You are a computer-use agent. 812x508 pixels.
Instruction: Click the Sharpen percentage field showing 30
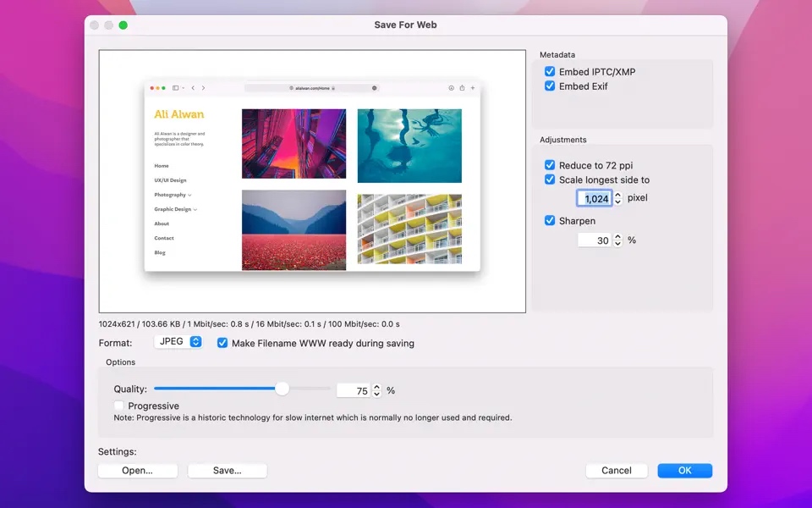[592, 240]
